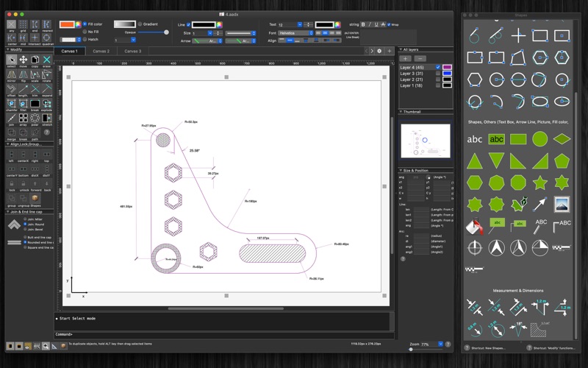Collapse 'Join & End line cap' section
The image size is (588, 368).
click(8, 212)
